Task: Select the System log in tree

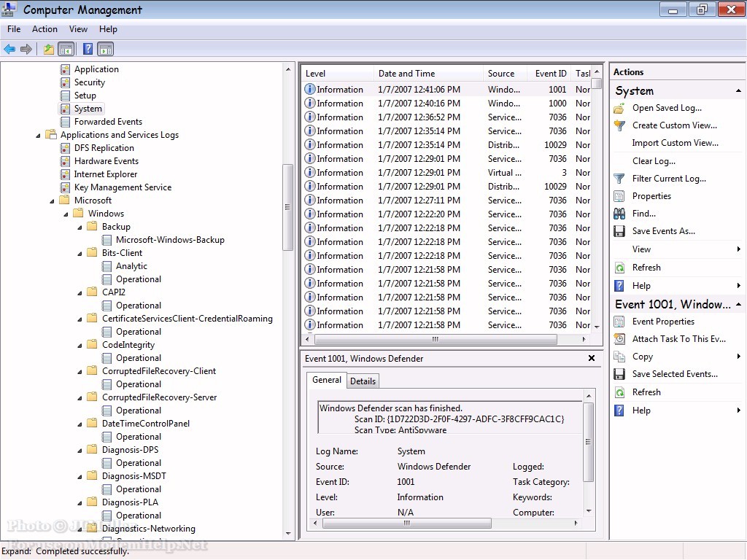Action: 88,109
